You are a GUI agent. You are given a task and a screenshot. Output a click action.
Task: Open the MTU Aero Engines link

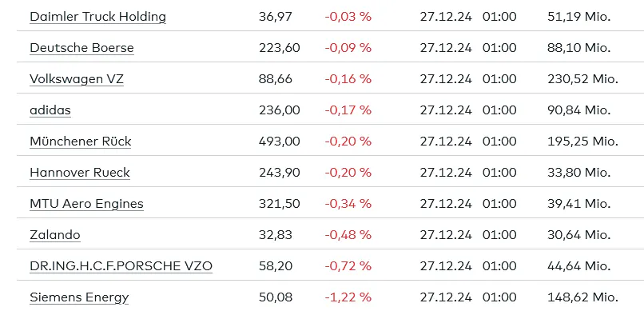tap(86, 204)
